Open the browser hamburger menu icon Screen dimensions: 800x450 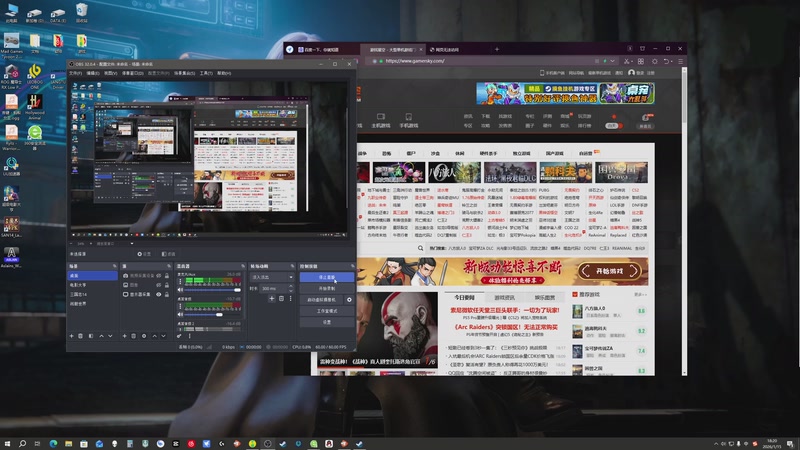pos(680,61)
